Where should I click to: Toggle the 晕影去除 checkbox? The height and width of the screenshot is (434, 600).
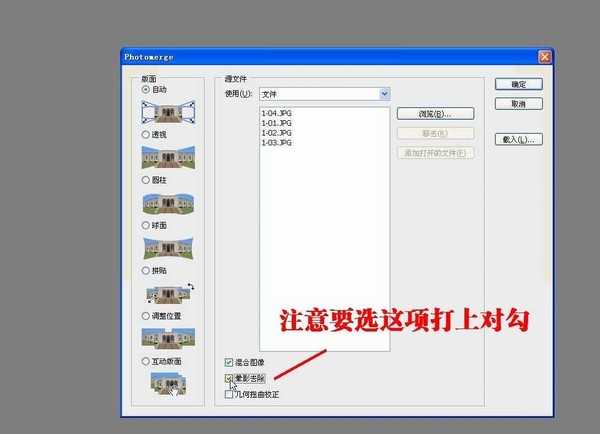click(230, 378)
